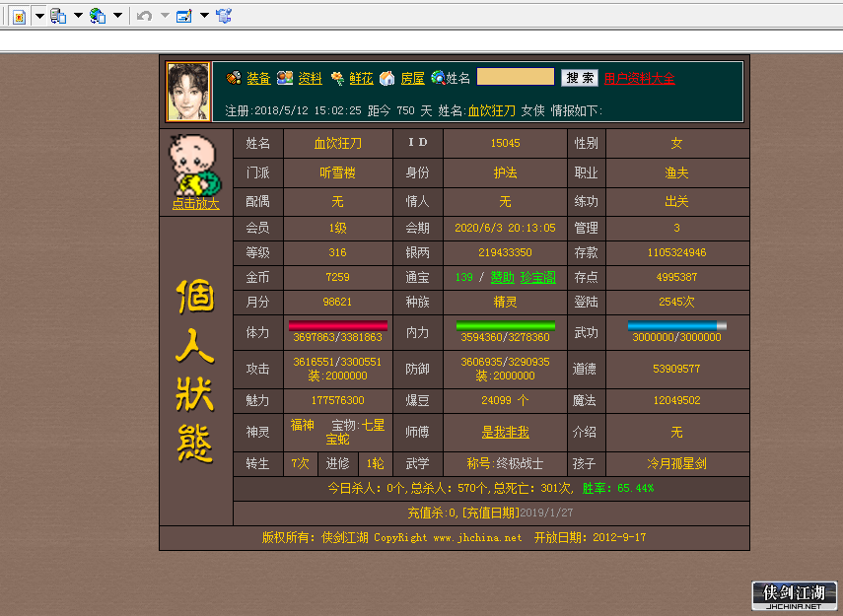Focus the 姓名 name search input field
843x616 pixels.
coord(516,76)
